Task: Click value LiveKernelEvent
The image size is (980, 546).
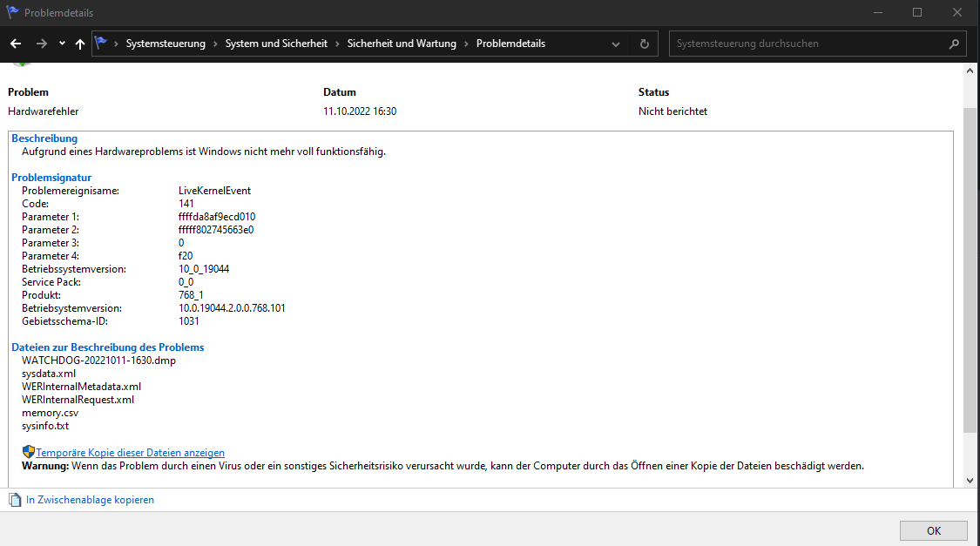Action: point(214,191)
